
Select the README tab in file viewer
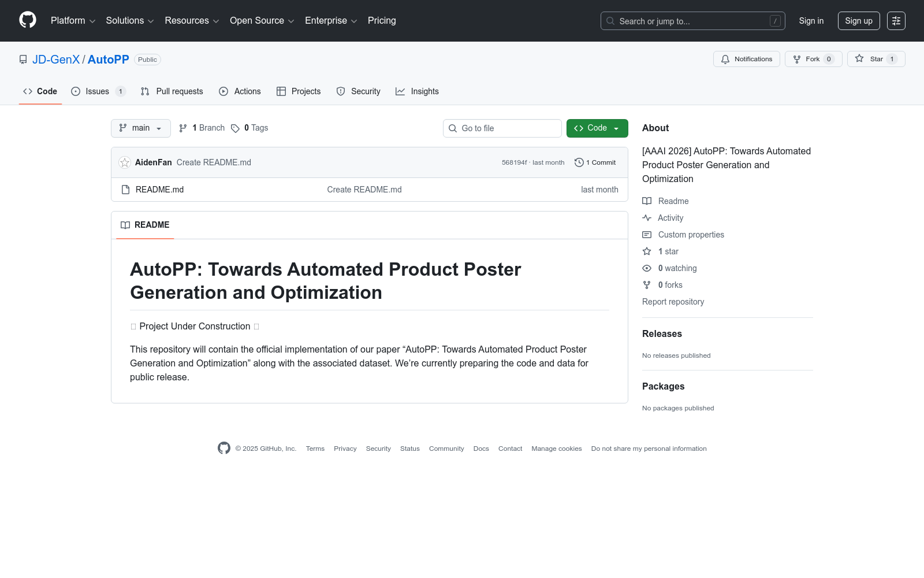[x=145, y=225]
